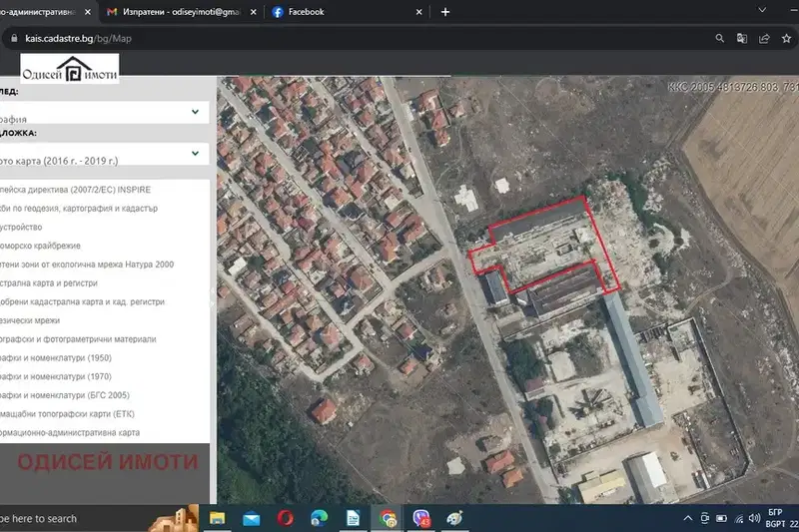The image size is (799, 532).
Task: Check the battery status icon
Action: coord(721,518)
